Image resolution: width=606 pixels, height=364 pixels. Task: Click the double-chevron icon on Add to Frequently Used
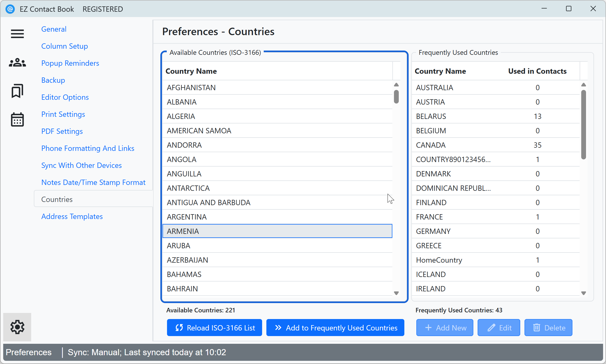(x=278, y=328)
